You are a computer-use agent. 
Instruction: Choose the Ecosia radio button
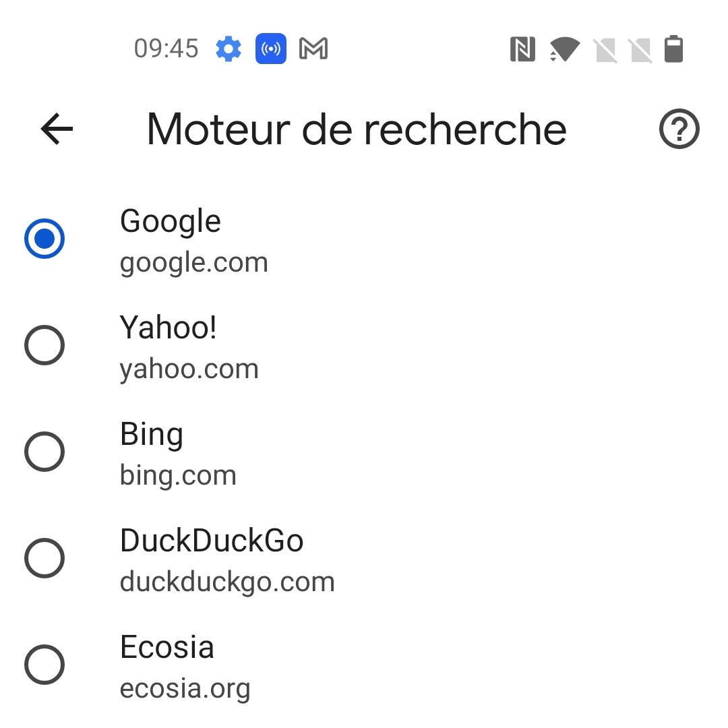tap(44, 665)
